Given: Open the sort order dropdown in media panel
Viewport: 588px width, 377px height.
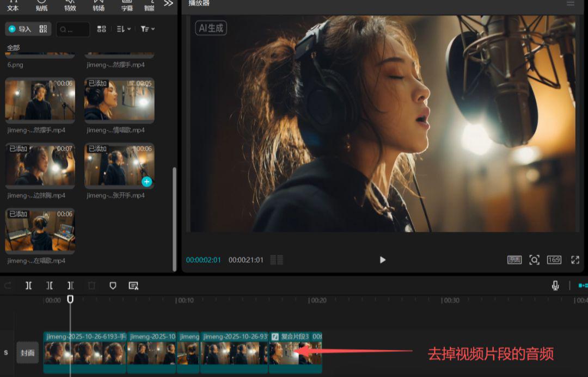Looking at the screenshot, I should pos(124,29).
